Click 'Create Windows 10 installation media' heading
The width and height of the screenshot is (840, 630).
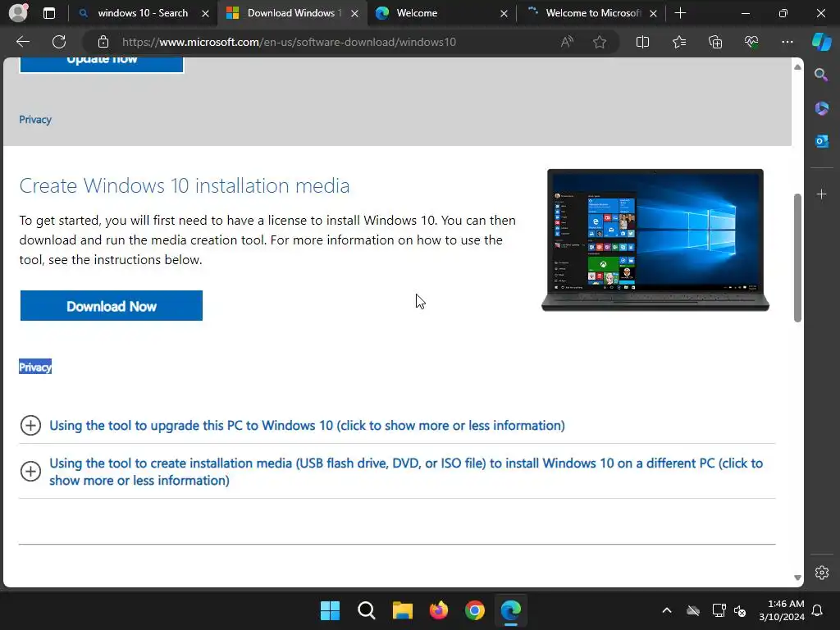click(x=185, y=186)
